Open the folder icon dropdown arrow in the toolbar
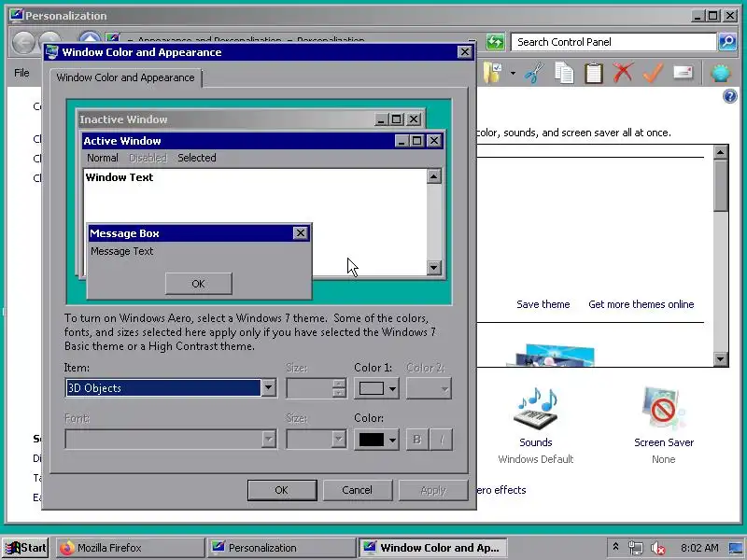Viewport: 747px width, 560px height. point(513,74)
